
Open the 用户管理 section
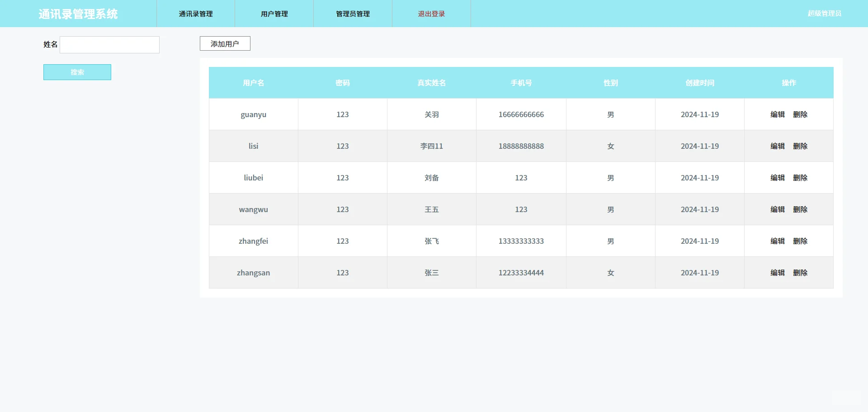(274, 14)
